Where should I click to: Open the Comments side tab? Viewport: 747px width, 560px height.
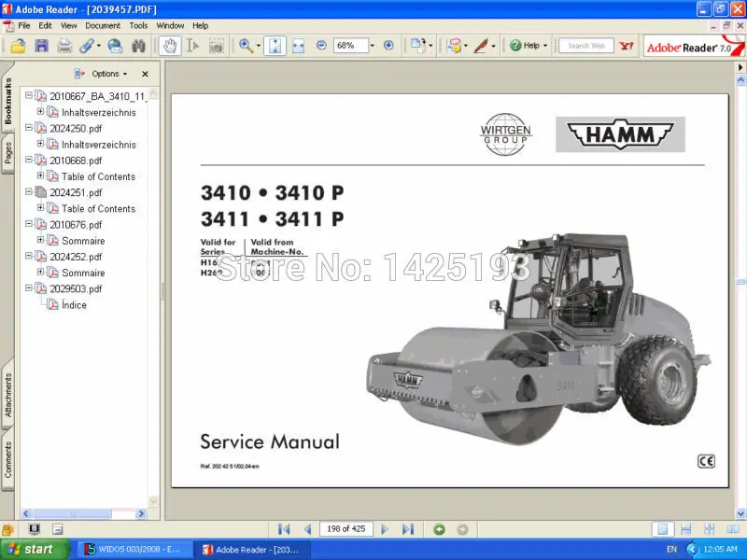tap(8, 459)
